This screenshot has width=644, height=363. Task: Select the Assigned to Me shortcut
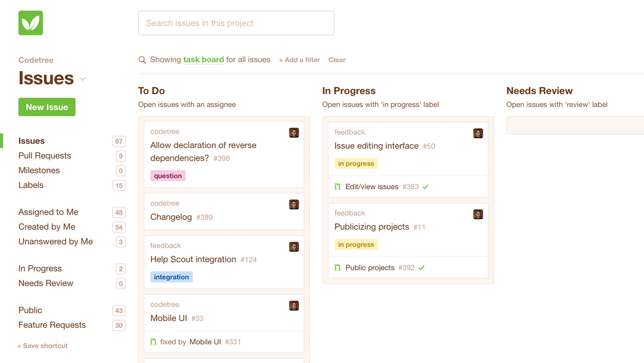[48, 212]
